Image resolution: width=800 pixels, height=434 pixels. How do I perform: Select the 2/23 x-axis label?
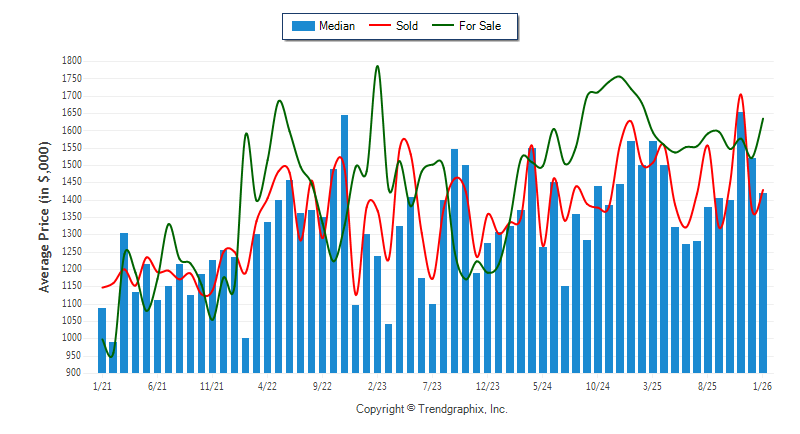[377, 385]
